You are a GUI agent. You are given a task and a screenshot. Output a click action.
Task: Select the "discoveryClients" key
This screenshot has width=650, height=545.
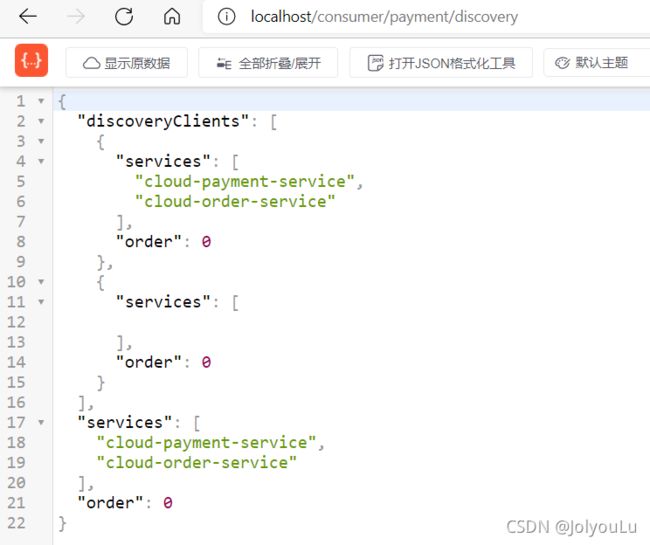(163, 121)
